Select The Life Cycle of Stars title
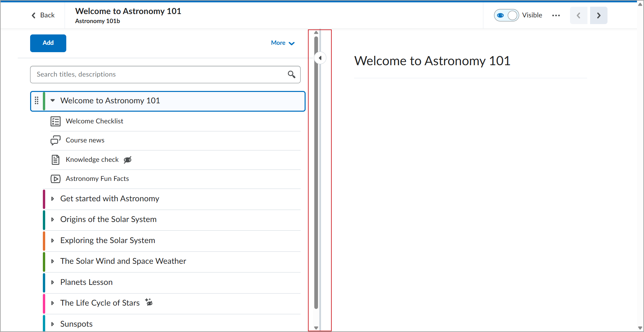 click(x=100, y=303)
